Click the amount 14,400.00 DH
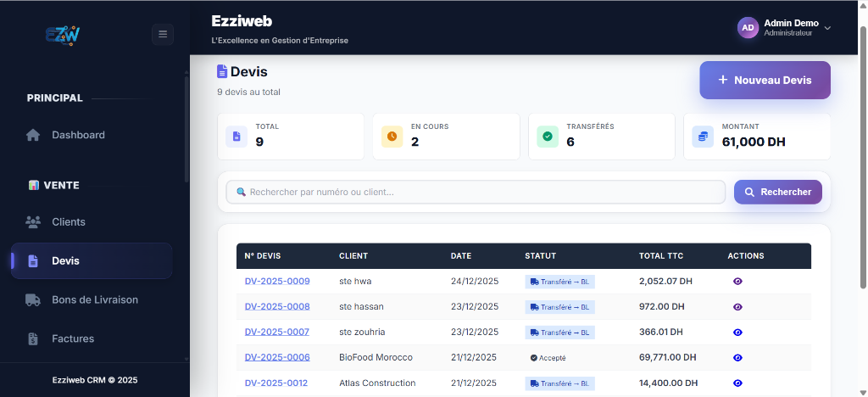 [x=668, y=383]
